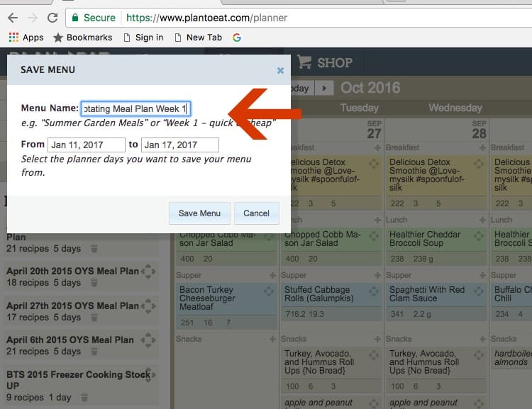532x409 pixels.
Task: Select BTS 2015 Freezer Cooking Stock UP
Action: [78, 380]
